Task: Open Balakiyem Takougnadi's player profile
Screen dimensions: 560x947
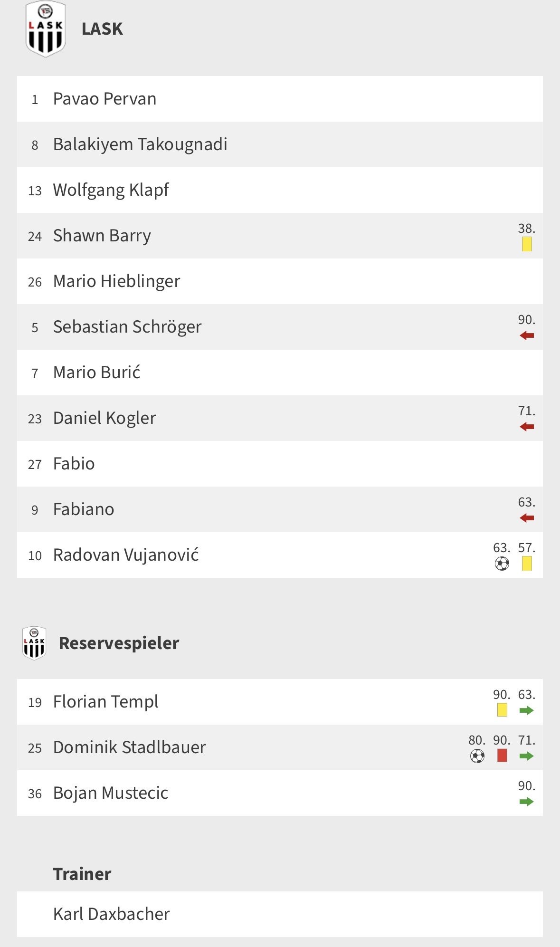Action: [x=140, y=144]
